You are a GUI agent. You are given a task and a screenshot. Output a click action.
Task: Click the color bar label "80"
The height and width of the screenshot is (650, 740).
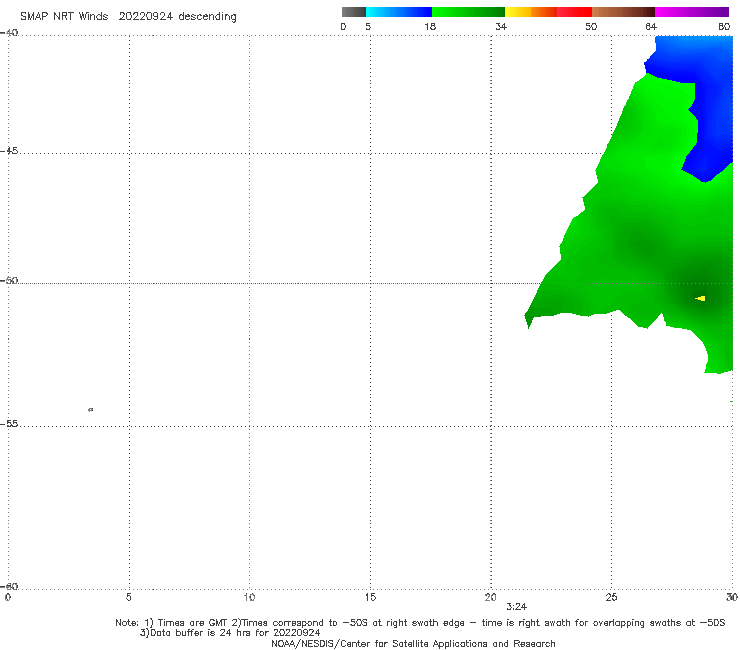724,26
